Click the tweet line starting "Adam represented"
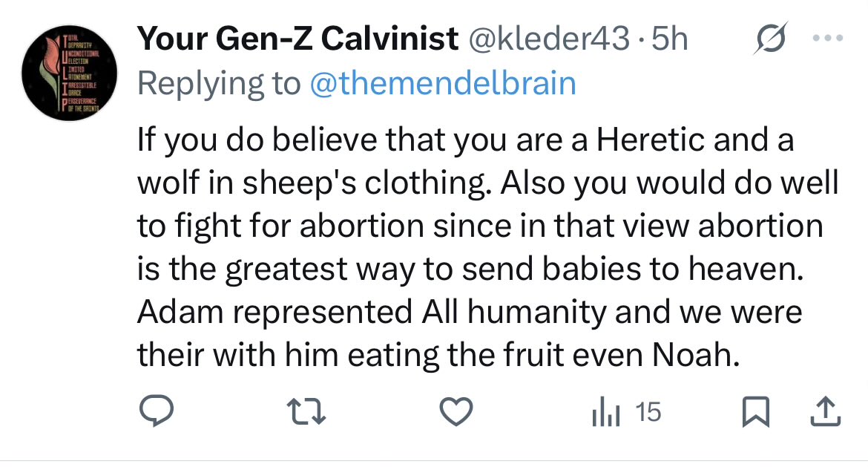The width and height of the screenshot is (868, 467). 470,313
